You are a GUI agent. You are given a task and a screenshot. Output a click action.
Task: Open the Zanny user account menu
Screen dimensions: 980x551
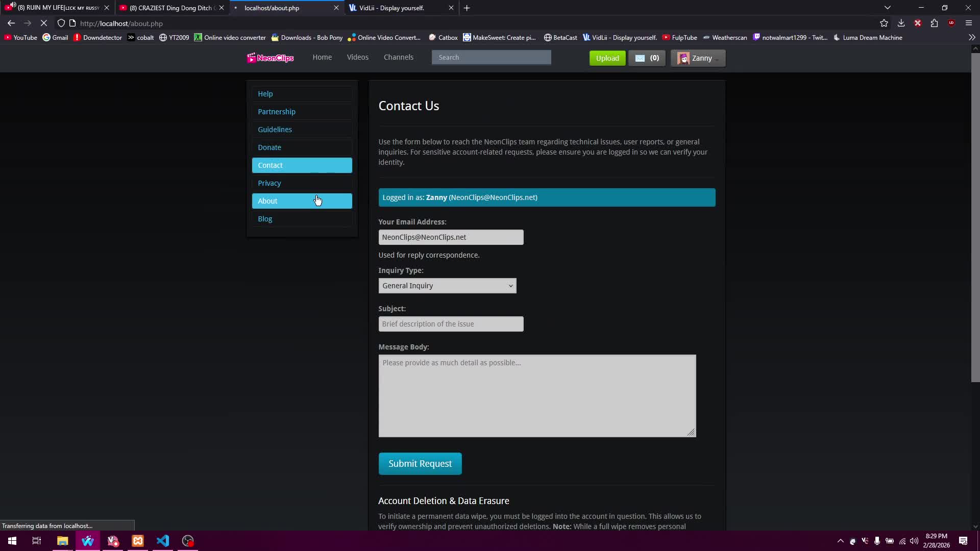pos(698,58)
